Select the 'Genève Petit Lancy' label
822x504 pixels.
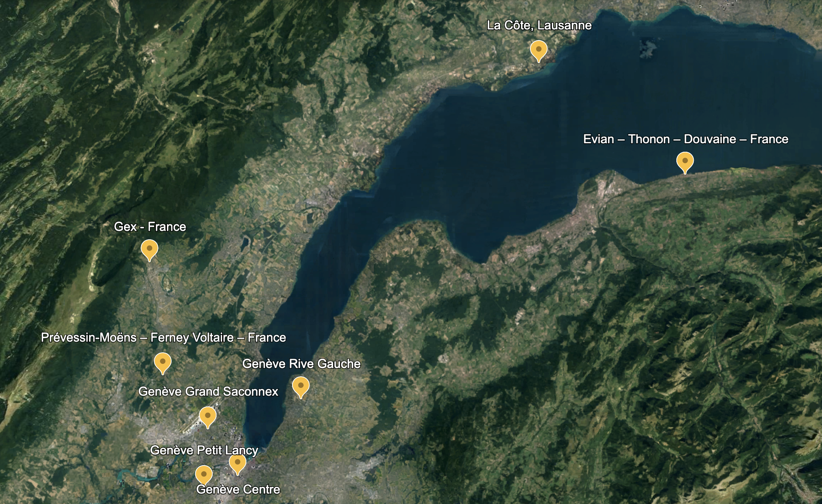pyautogui.click(x=204, y=450)
